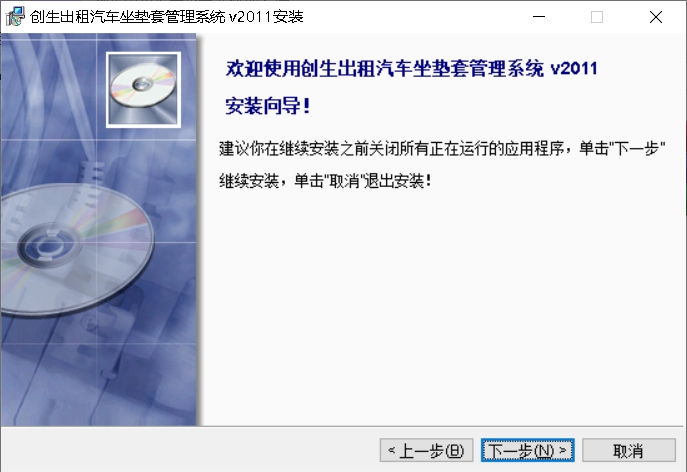Click the small framed CD image
The width and height of the screenshot is (687, 472).
143,90
